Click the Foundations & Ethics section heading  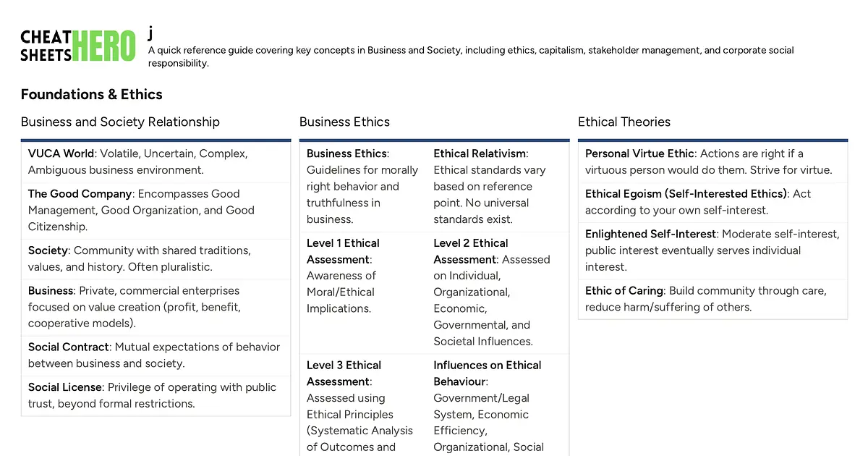(92, 94)
